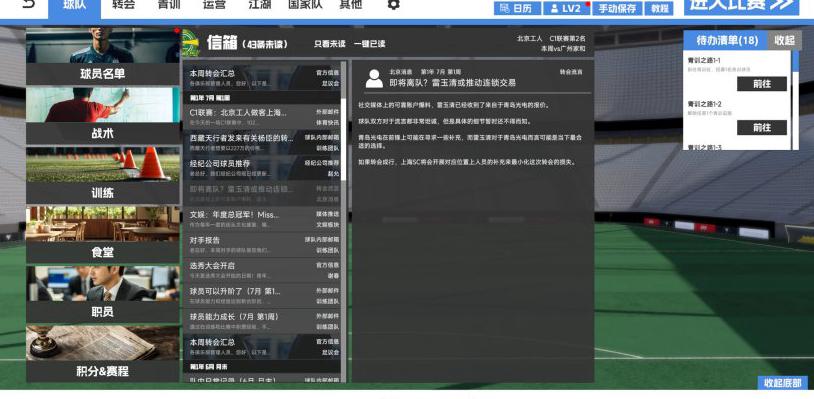
Task: Open the 职员 staff card
Action: pyautogui.click(x=103, y=295)
